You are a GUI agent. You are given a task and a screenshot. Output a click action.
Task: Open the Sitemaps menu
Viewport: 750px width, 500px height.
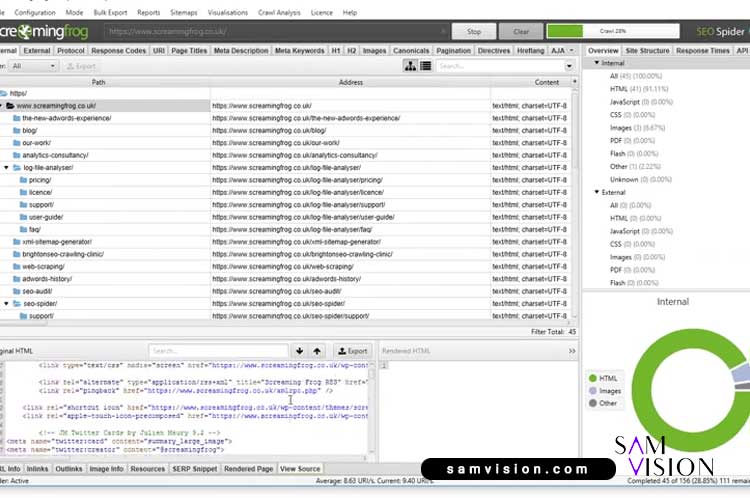tap(184, 12)
